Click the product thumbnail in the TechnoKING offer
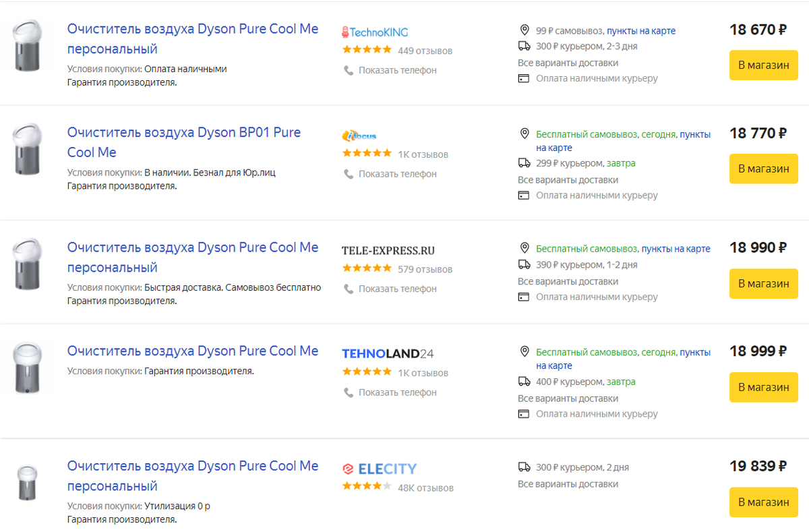809x532 pixels. pos(28,45)
